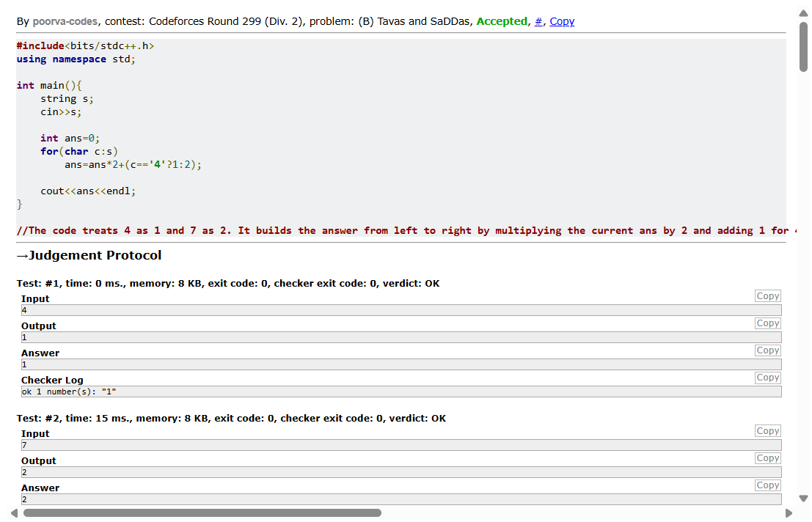
Task: Click the 'Test: #2' result header line
Action: (231, 419)
